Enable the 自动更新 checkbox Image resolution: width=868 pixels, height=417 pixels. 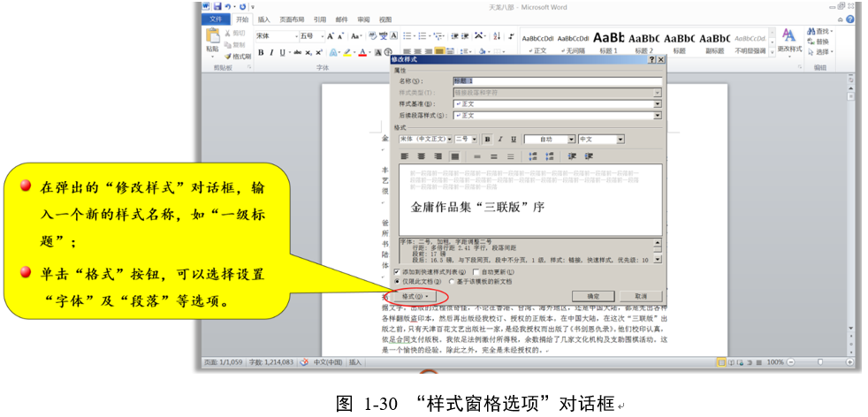(x=476, y=272)
